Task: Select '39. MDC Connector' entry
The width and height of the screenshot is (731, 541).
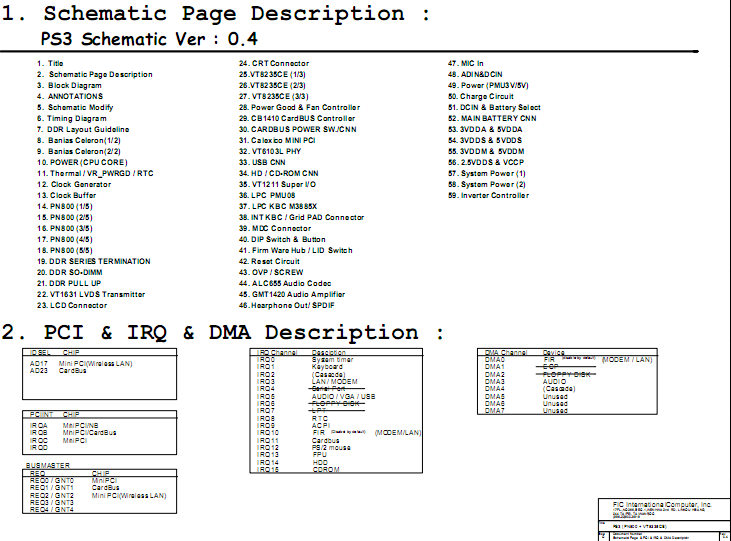Action: [x=275, y=229]
